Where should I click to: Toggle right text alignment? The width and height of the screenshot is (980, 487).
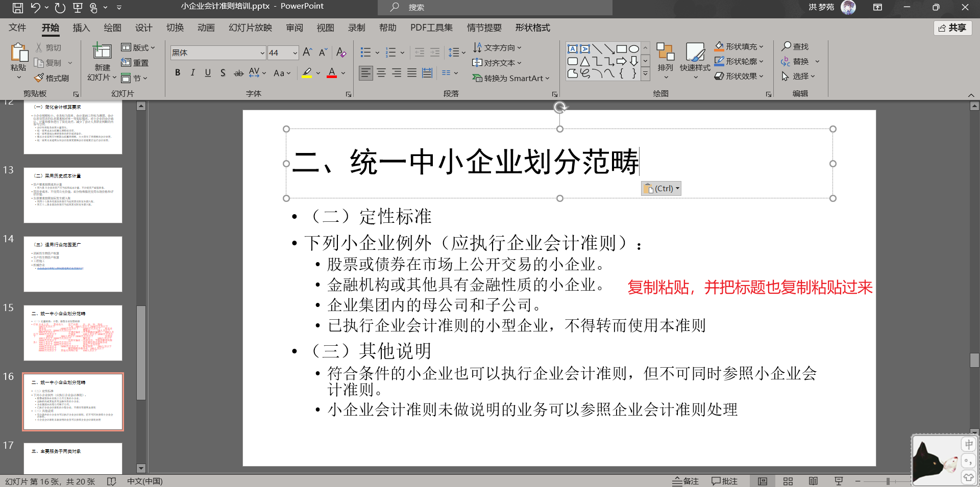pyautogui.click(x=397, y=73)
